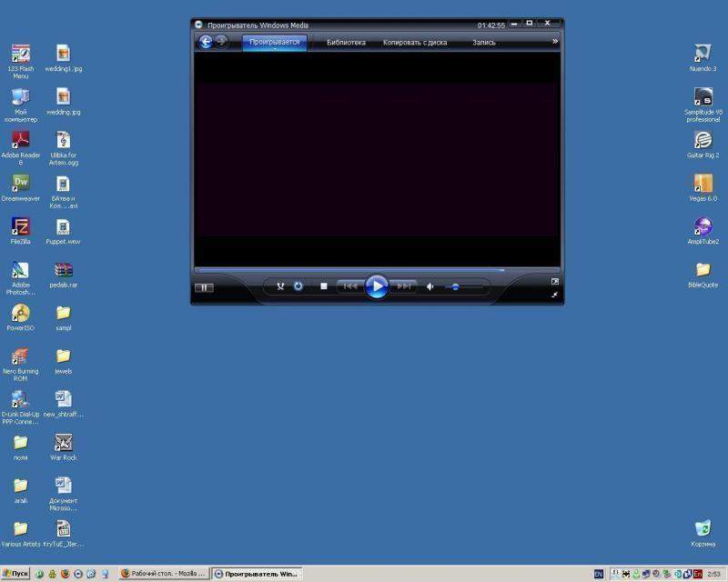728x582 pixels.
Task: Switch Media Player to compact mode
Action: click(554, 295)
